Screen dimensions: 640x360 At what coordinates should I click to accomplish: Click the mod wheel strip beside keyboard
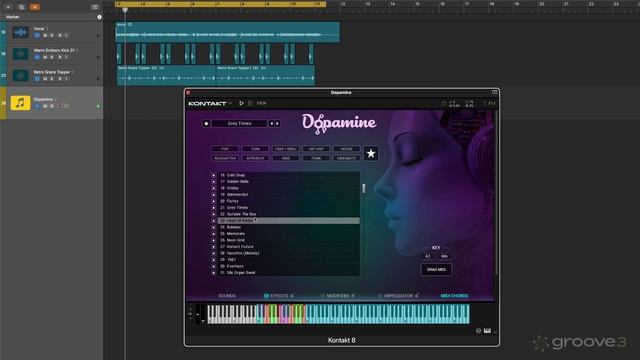click(x=203, y=314)
